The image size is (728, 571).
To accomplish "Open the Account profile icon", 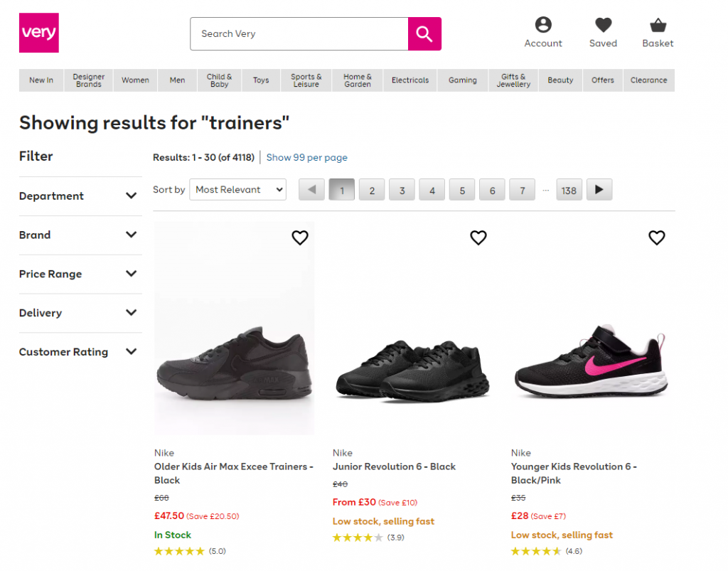I will 543,26.
